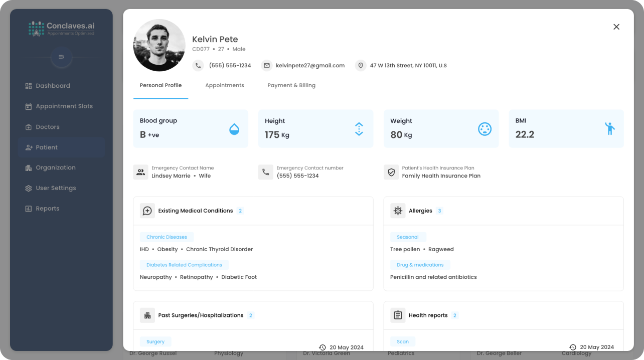Click the Past Surgeries/Hospitalizations building icon
Screen dimensions: 644x360
click(147, 315)
